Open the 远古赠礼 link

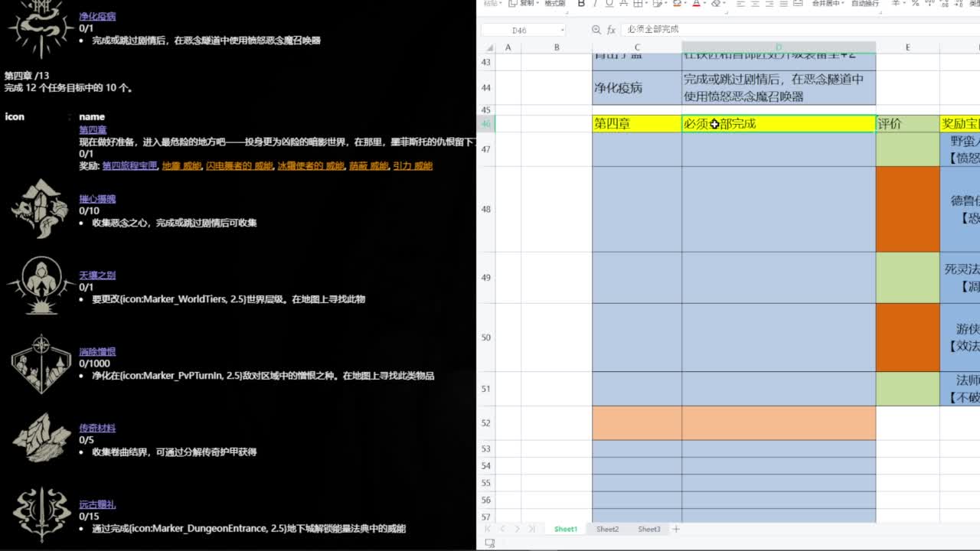[x=97, y=505]
